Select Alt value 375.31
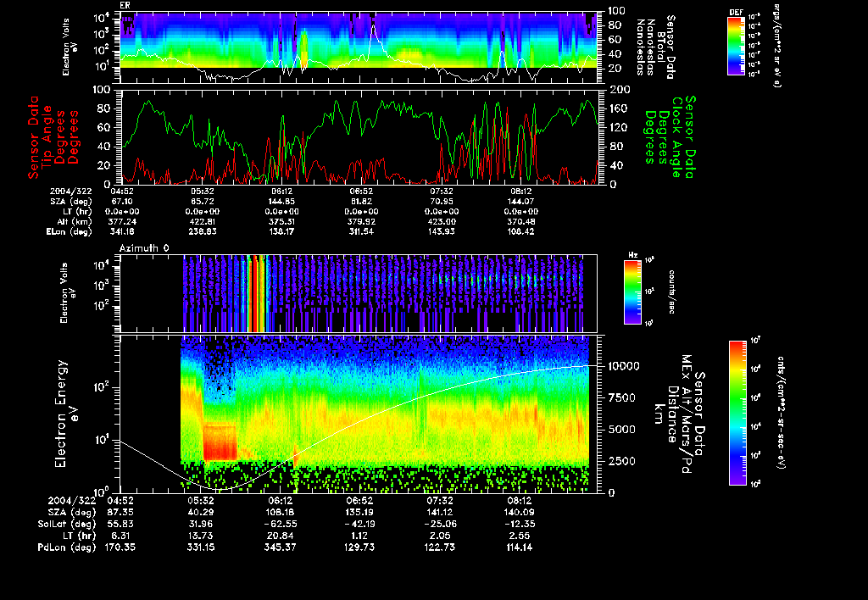The height and width of the screenshot is (600, 868). click(x=281, y=221)
